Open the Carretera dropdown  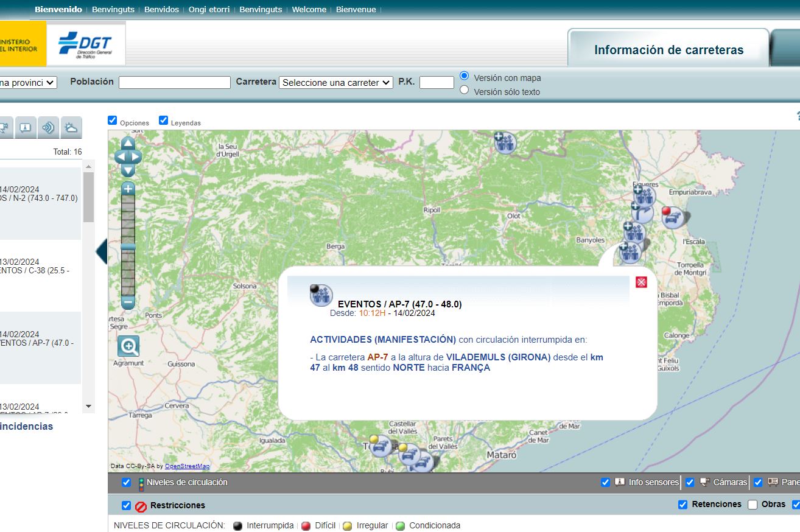click(336, 83)
